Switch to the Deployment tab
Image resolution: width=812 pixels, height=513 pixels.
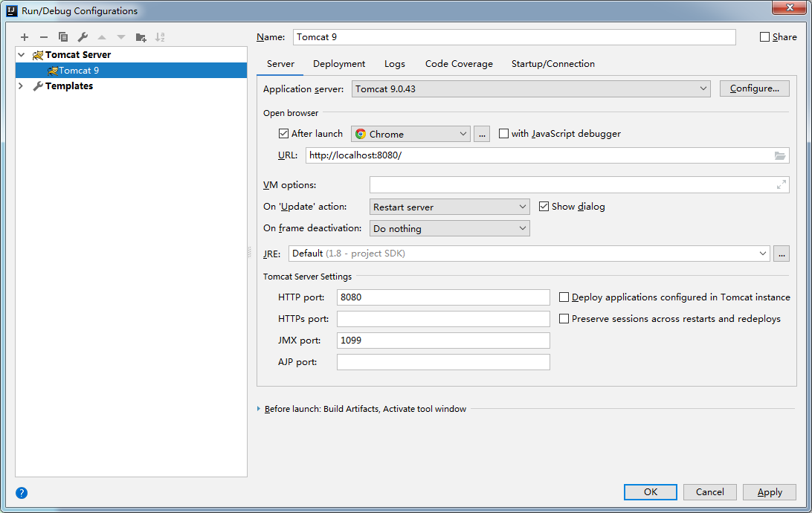coord(339,64)
